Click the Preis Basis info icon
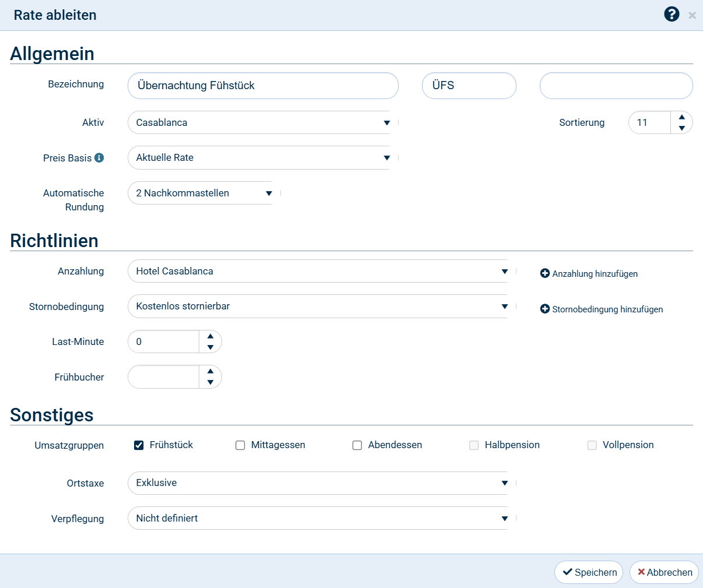The image size is (703, 588). (99, 158)
